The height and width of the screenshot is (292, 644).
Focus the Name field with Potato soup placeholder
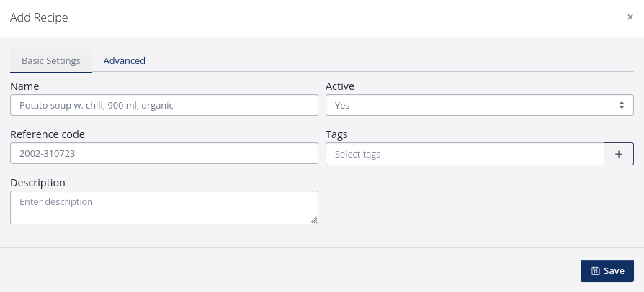(164, 105)
